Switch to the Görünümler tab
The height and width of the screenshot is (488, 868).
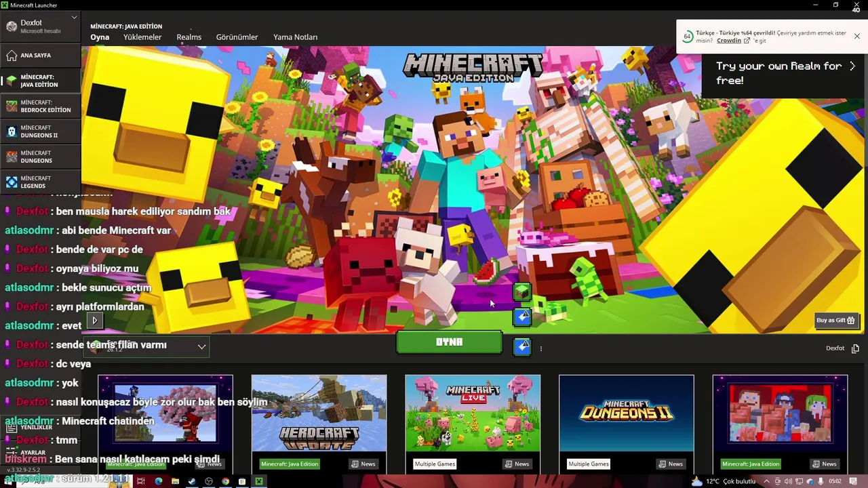(237, 37)
